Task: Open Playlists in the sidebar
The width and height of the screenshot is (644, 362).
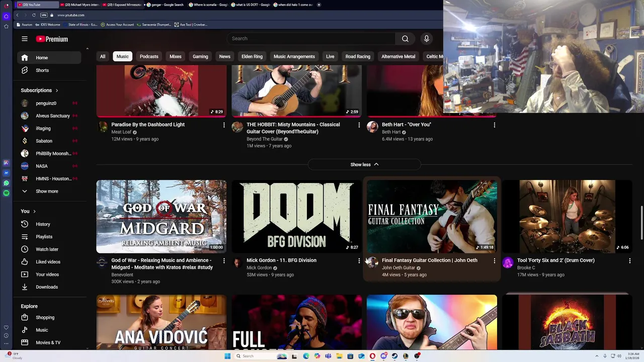Action: 49,237
